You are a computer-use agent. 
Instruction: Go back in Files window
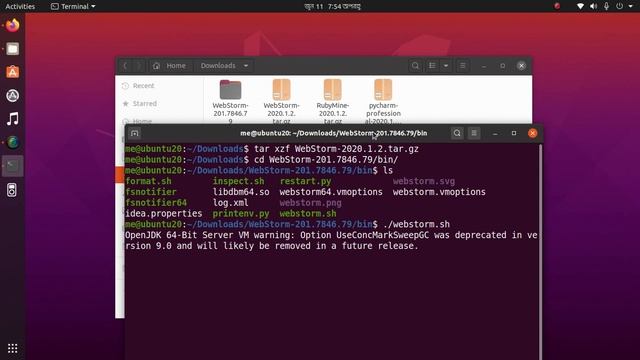(125, 66)
